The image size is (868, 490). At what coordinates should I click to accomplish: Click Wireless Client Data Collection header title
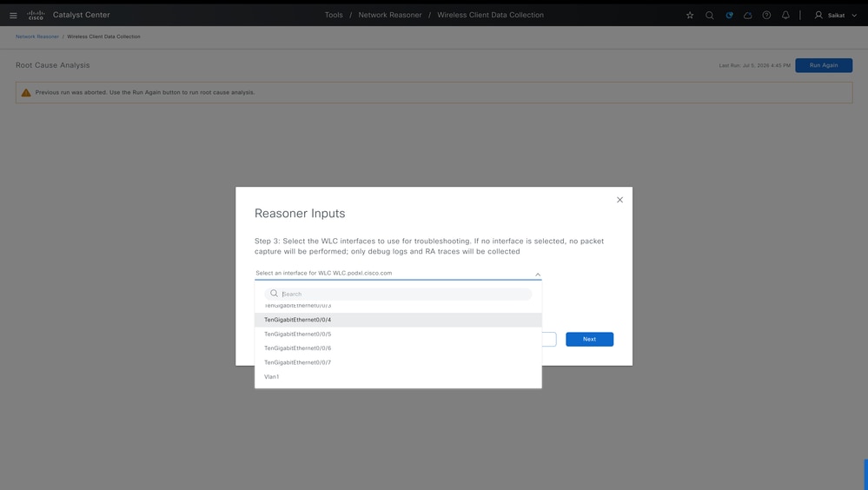click(490, 15)
